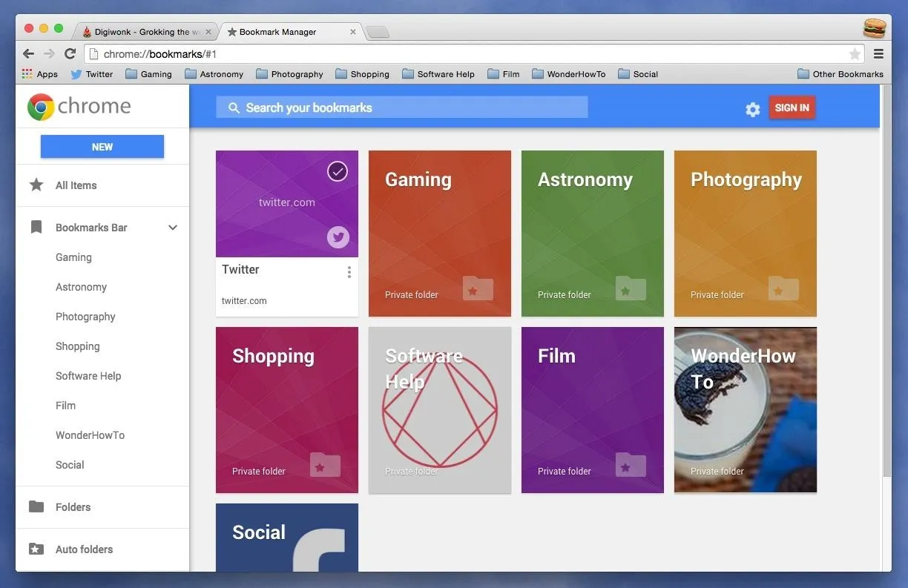The height and width of the screenshot is (588, 908).
Task: Open a new tab
Action: (x=378, y=32)
